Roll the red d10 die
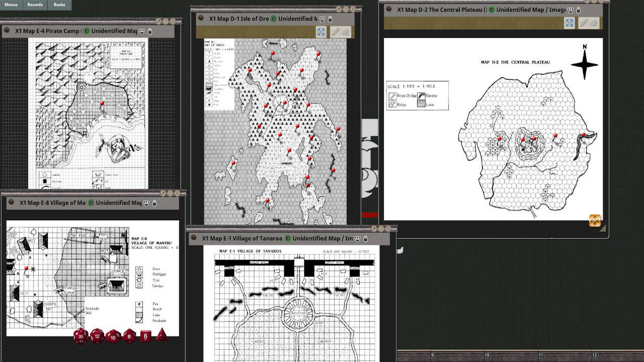The height and width of the screenshot is (362, 644). pos(114,337)
